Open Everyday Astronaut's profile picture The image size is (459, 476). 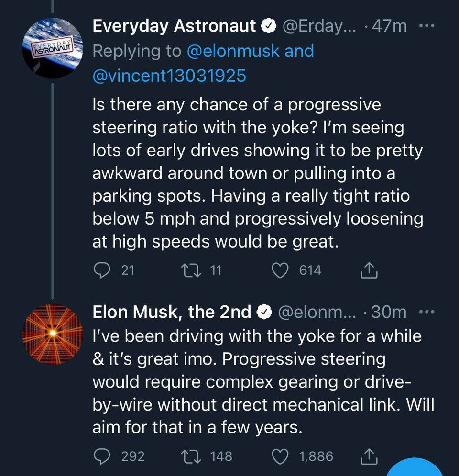[53, 48]
